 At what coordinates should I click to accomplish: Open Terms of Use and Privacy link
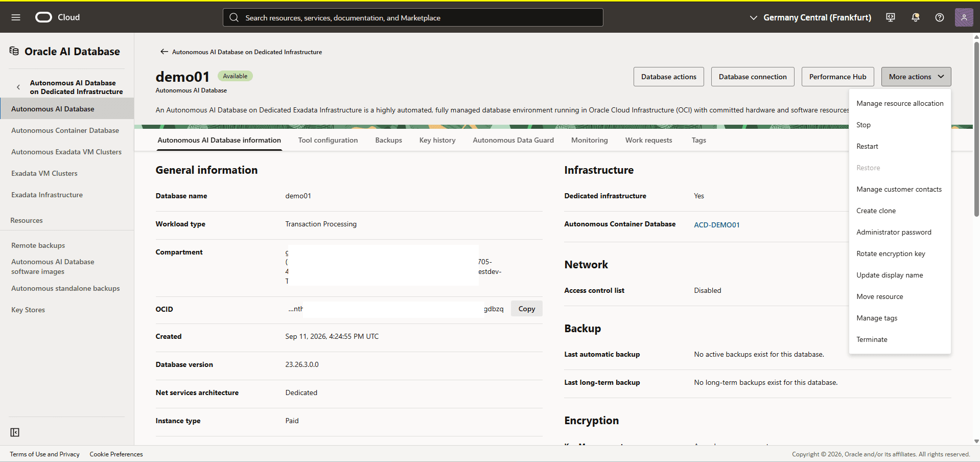44,454
